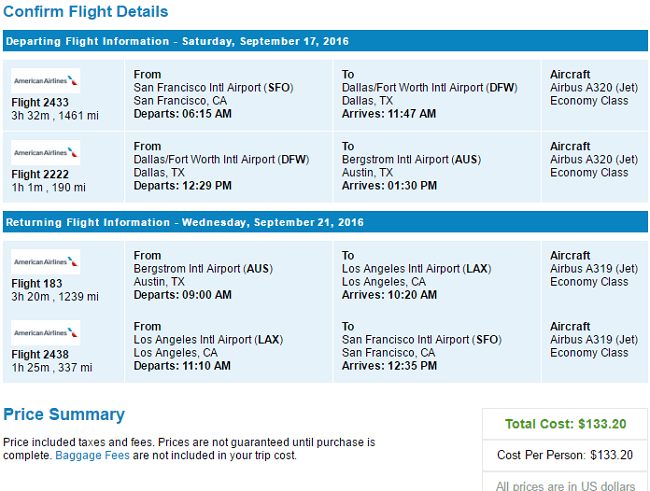Image resolution: width=650 pixels, height=491 pixels.
Task: Click the Confirm Flight Details heading
Action: click(x=86, y=12)
